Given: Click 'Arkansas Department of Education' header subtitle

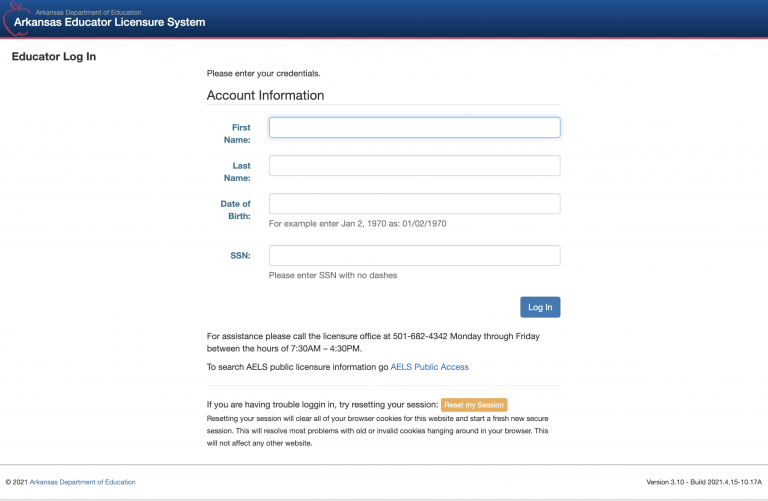Looking at the screenshot, I should [88, 12].
